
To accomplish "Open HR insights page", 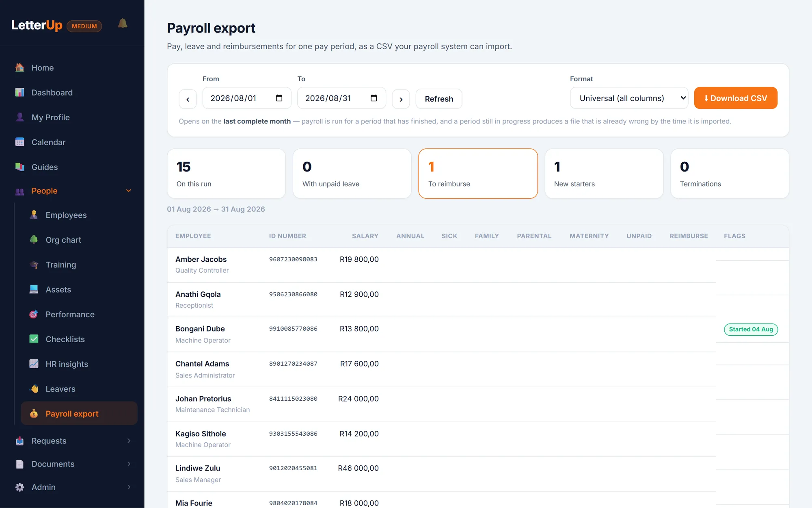I will click(79, 364).
